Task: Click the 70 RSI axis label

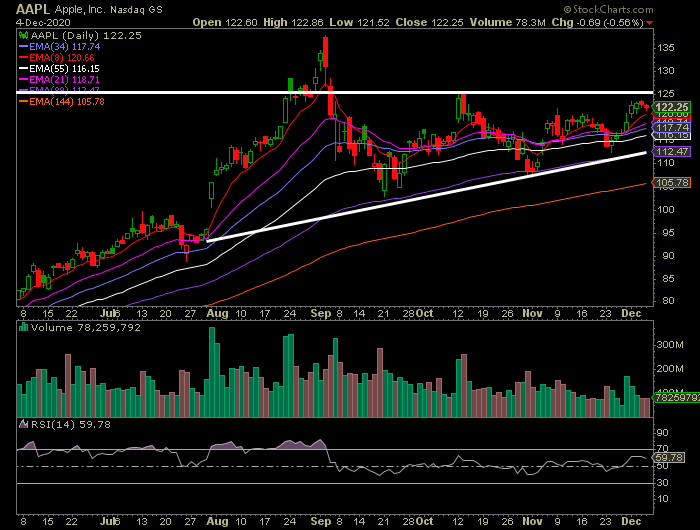Action: (x=662, y=448)
